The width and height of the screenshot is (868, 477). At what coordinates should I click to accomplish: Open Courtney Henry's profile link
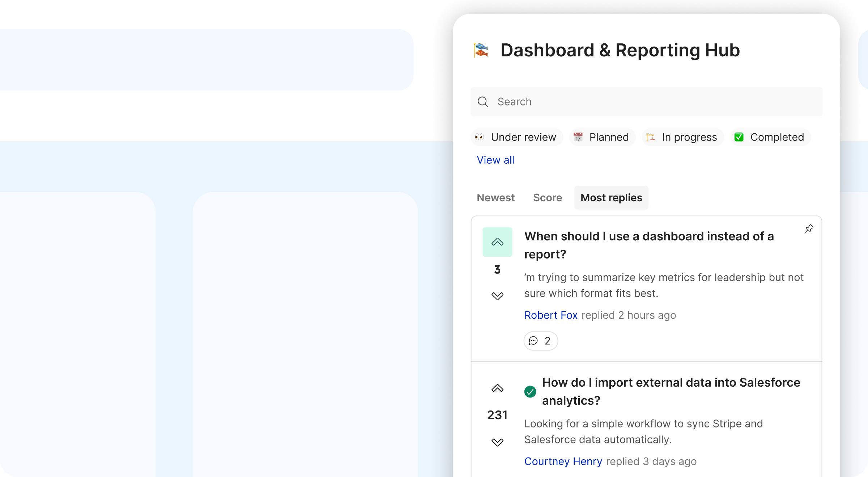tap(563, 461)
